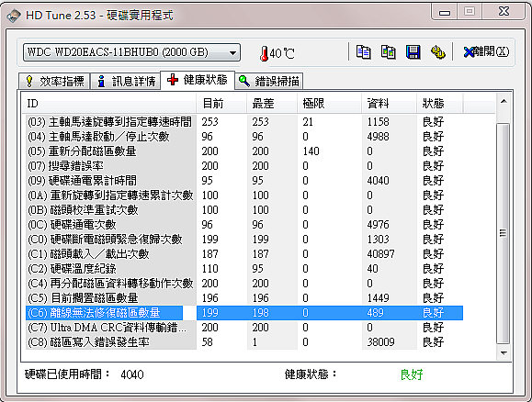The width and height of the screenshot is (532, 402).
Task: Click the scrollbar down arrow
Action: (504, 353)
